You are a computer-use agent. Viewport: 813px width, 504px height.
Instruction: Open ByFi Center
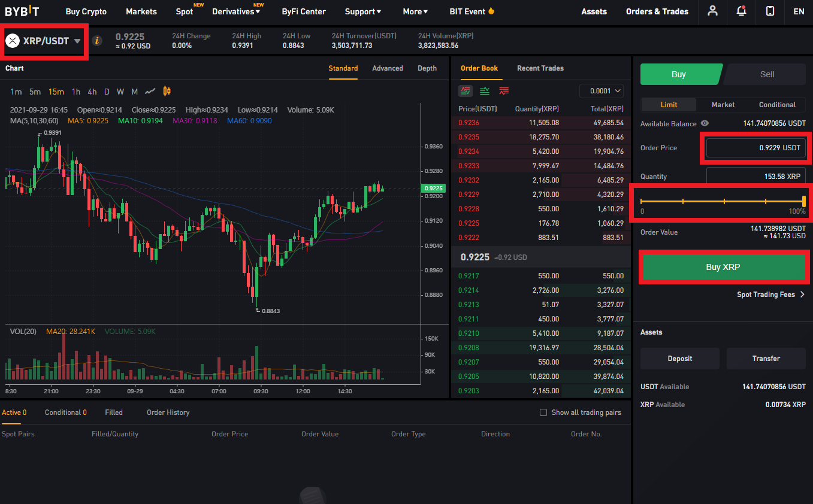(304, 11)
